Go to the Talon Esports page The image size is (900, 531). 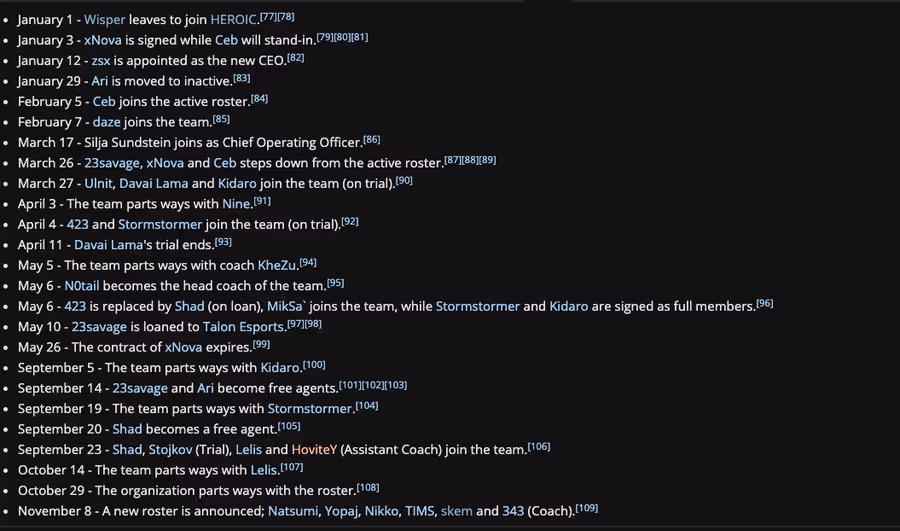pyautogui.click(x=243, y=327)
